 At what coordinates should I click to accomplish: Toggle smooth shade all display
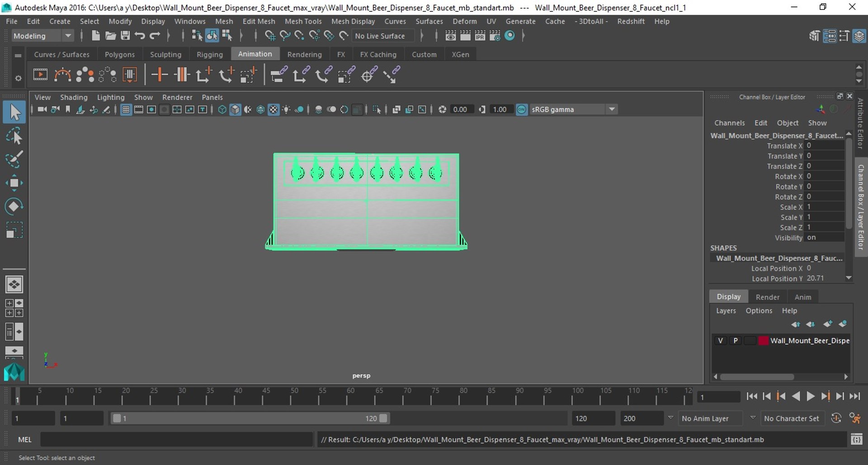click(x=235, y=109)
